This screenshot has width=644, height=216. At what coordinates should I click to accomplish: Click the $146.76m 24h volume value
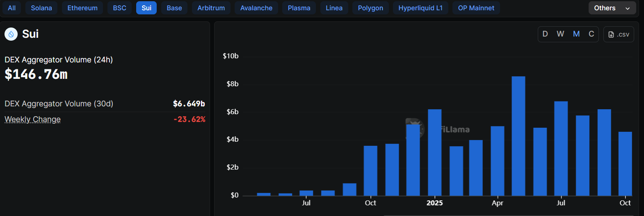click(36, 74)
